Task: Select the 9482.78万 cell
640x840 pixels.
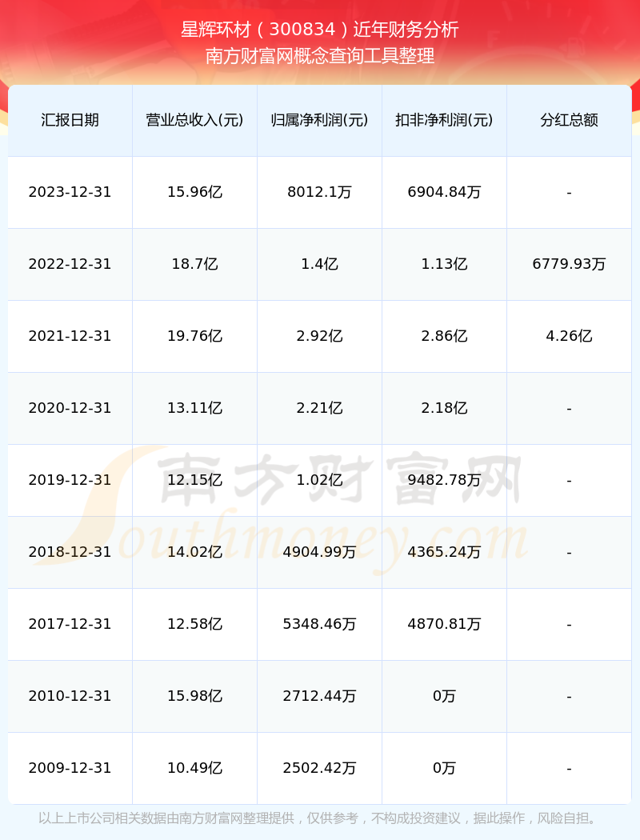Action: [445, 480]
